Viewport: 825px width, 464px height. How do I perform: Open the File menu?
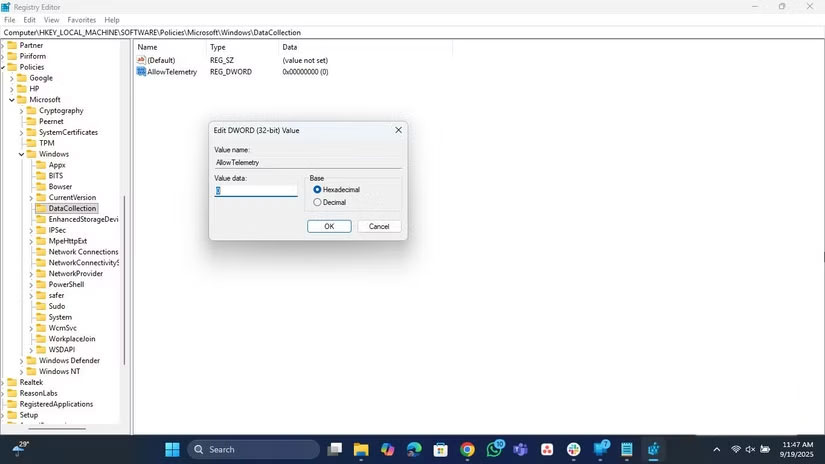coord(9,19)
